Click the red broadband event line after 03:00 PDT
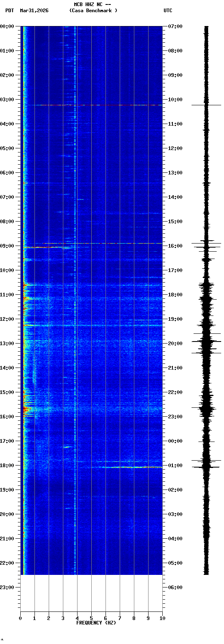The height and width of the screenshot is (644, 224). [95, 105]
